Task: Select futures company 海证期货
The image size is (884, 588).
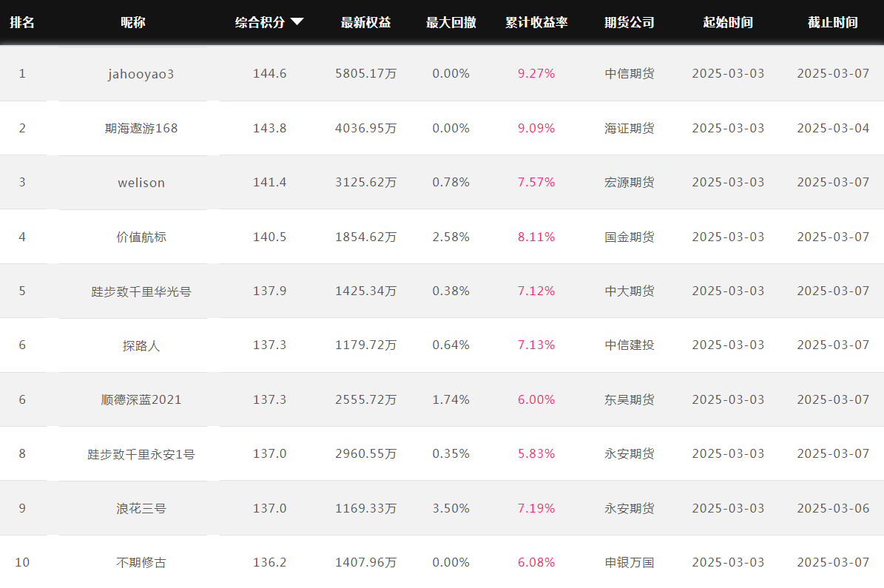Action: tap(630, 129)
